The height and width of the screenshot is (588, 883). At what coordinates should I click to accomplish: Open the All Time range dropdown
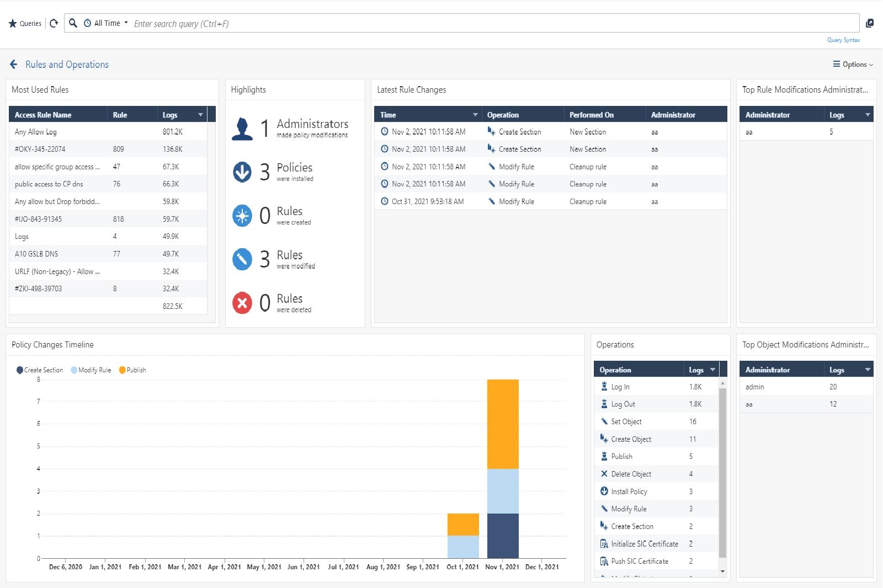coord(107,23)
